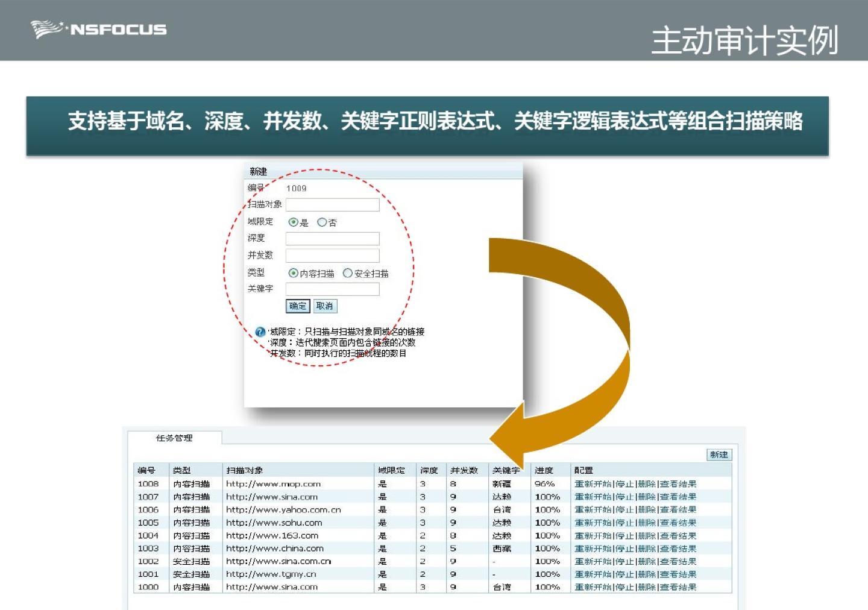
Task: Click the NSFOCUS logo
Action: tap(99, 29)
